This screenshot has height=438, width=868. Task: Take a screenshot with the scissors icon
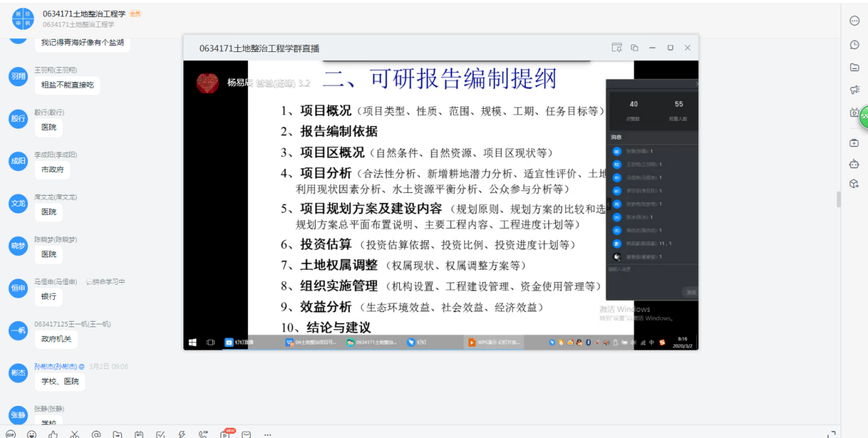(74, 433)
